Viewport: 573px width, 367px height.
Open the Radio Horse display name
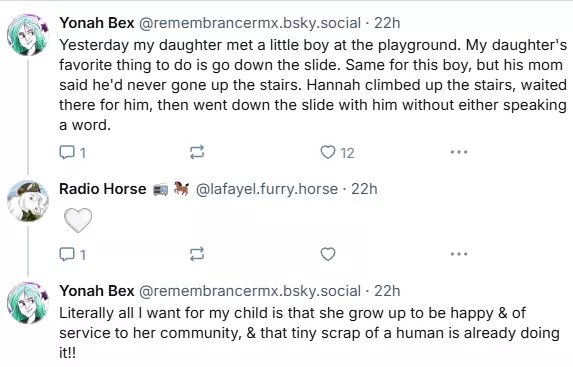coord(103,189)
